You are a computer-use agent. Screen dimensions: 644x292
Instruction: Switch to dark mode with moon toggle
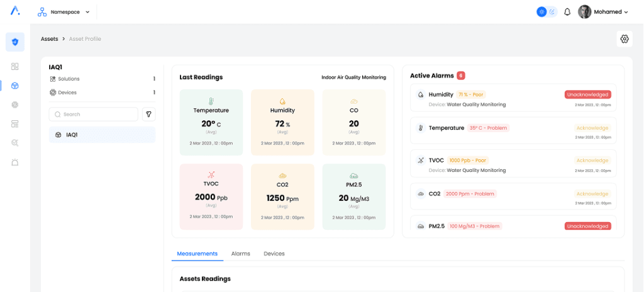pyautogui.click(x=552, y=12)
